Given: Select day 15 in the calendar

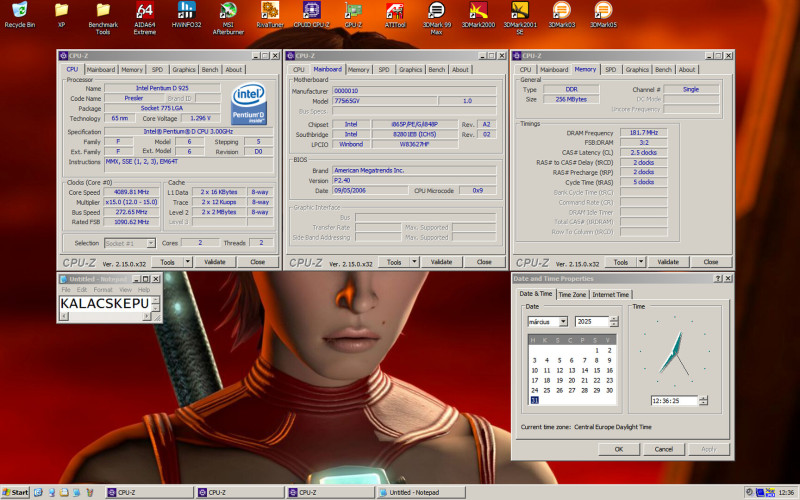Looking at the screenshot, I should pyautogui.click(x=597, y=371).
